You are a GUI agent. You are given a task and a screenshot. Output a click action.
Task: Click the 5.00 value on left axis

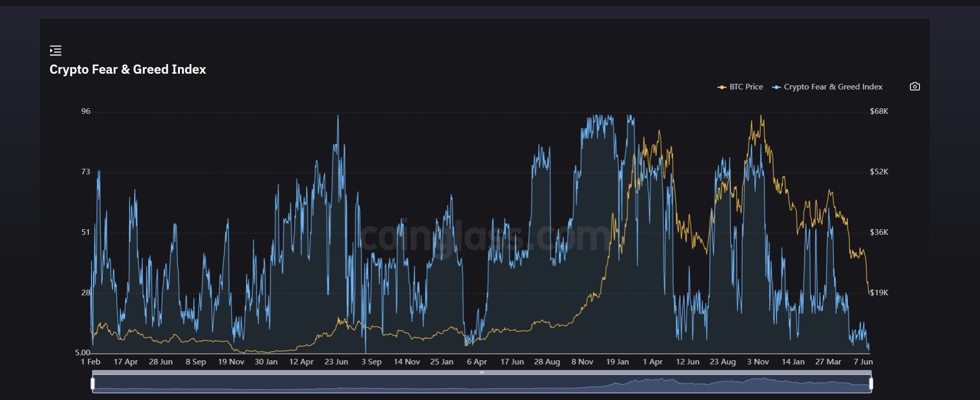(82, 352)
